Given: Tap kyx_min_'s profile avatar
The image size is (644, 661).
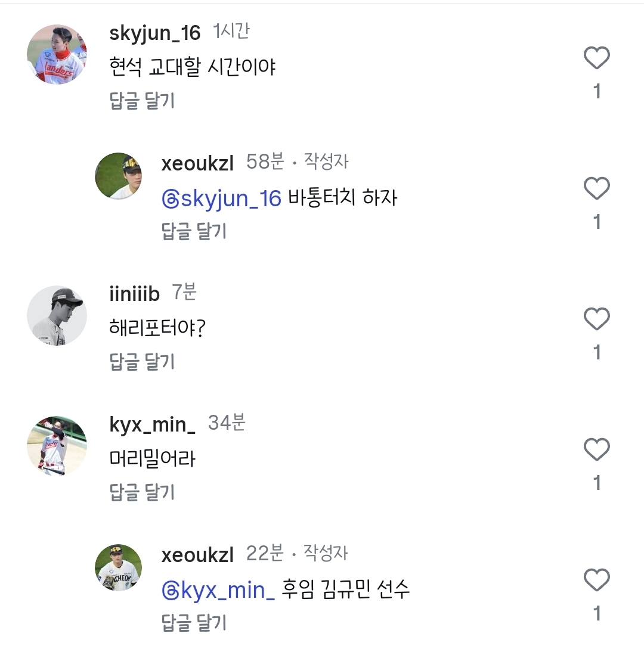Looking at the screenshot, I should [x=57, y=446].
